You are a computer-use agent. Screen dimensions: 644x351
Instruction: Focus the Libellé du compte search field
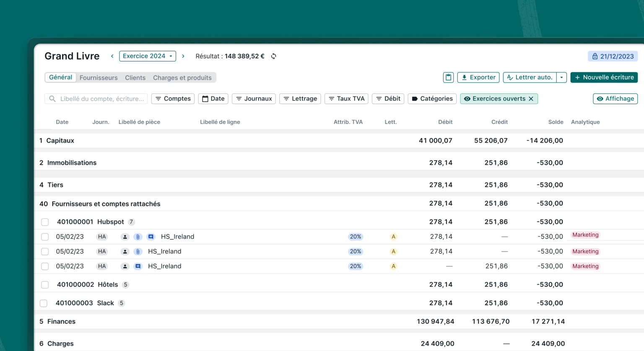click(96, 99)
